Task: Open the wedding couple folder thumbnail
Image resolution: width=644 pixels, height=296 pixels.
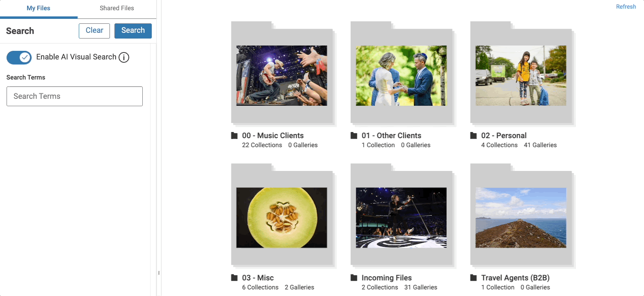Action: click(x=401, y=75)
